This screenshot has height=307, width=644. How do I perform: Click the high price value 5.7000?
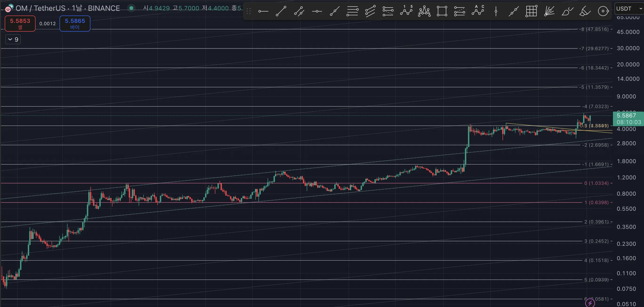coord(189,8)
